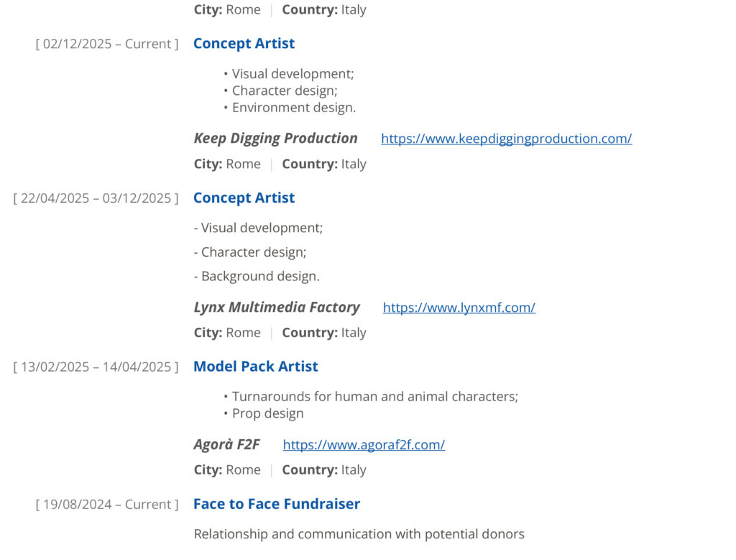
Task: Click the Turnarounds for human and animal characters bullet
Action: click(x=374, y=397)
